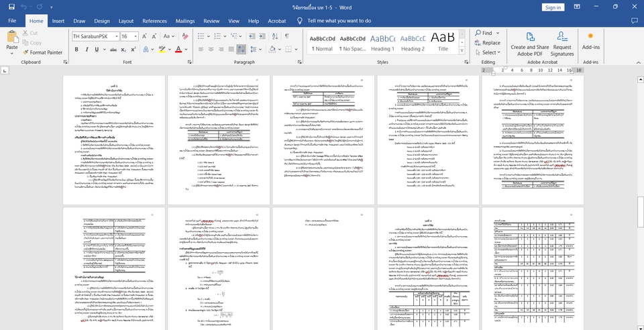Clear all formatting with the eraser icon
This screenshot has height=330, width=644.
[185, 36]
